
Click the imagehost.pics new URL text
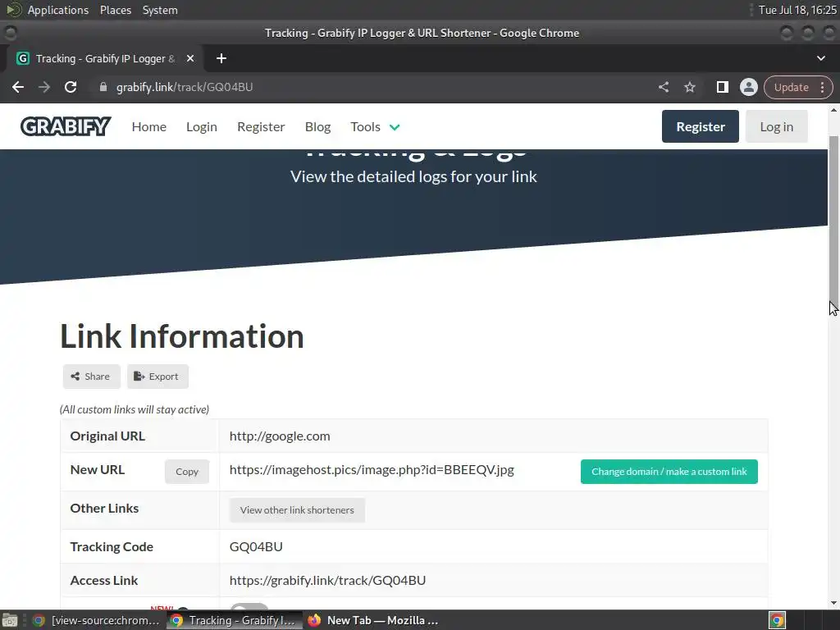[372, 470]
